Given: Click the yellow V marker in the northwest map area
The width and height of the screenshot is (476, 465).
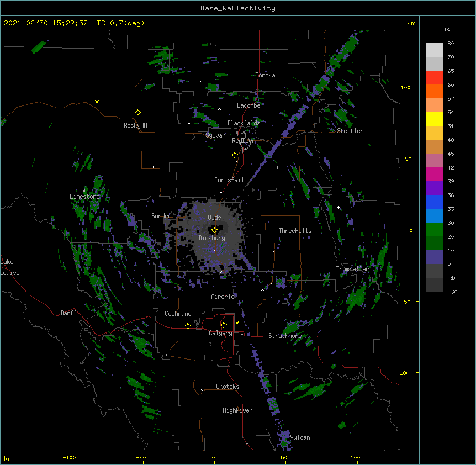Looking at the screenshot, I should pos(97,102).
